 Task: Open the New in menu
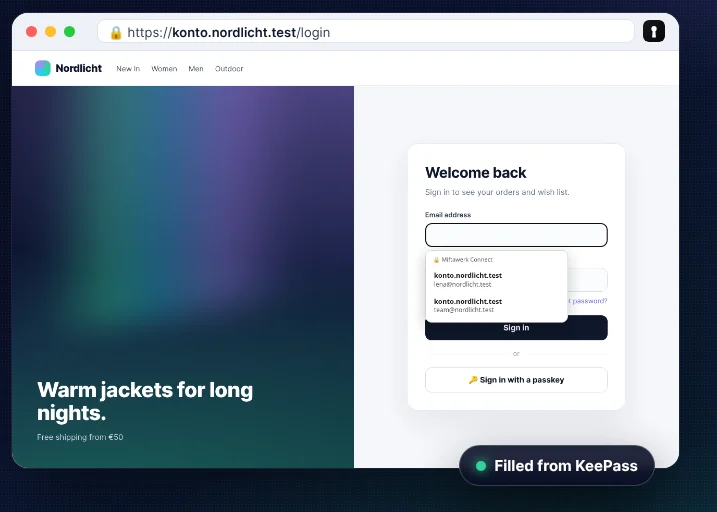coord(128,69)
